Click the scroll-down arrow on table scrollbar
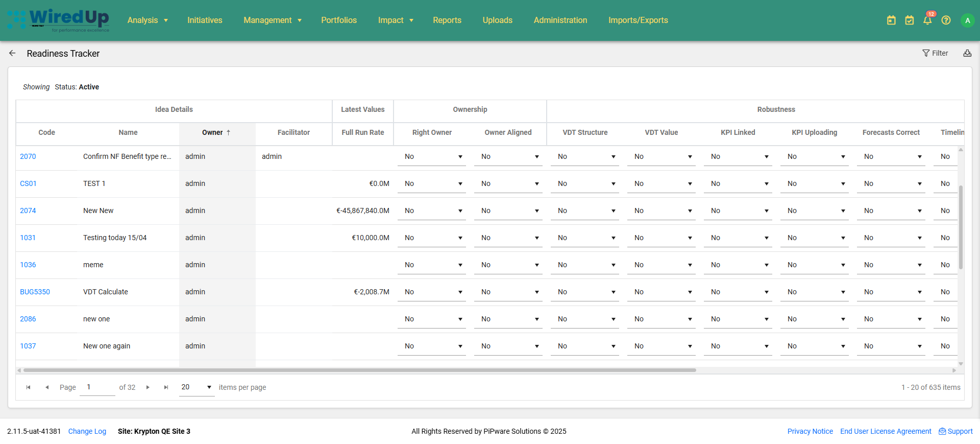The width and height of the screenshot is (980, 444). click(961, 364)
